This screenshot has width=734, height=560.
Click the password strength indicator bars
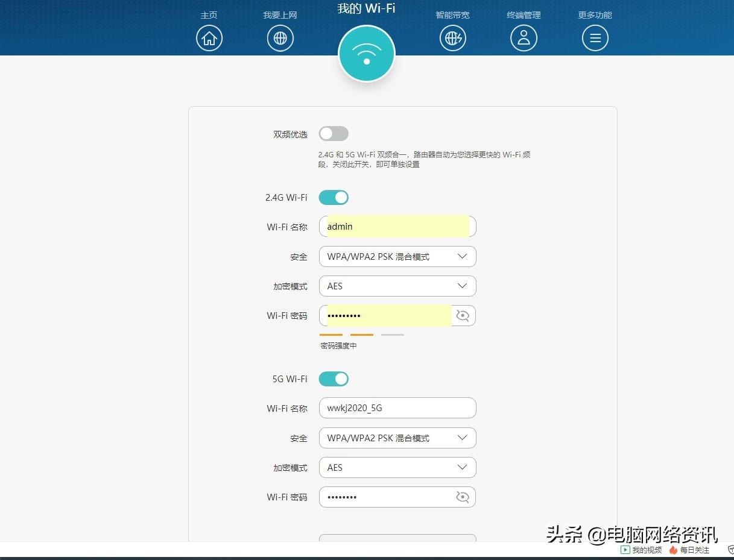(361, 333)
